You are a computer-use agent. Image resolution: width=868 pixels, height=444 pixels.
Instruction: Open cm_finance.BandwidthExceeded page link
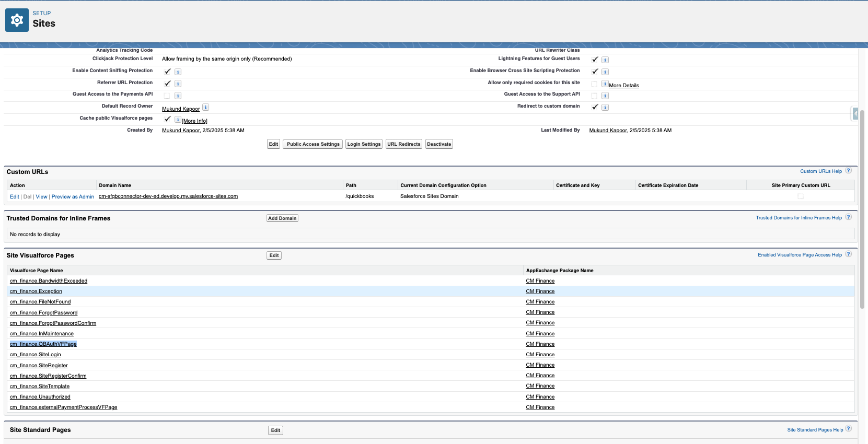(x=49, y=281)
